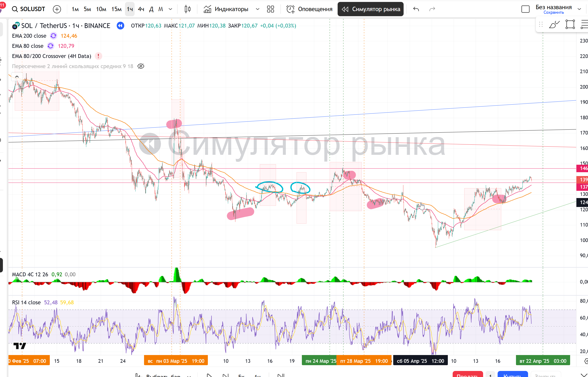Expand the timeframe dropdown chevron
The height and width of the screenshot is (377, 588).
170,9
